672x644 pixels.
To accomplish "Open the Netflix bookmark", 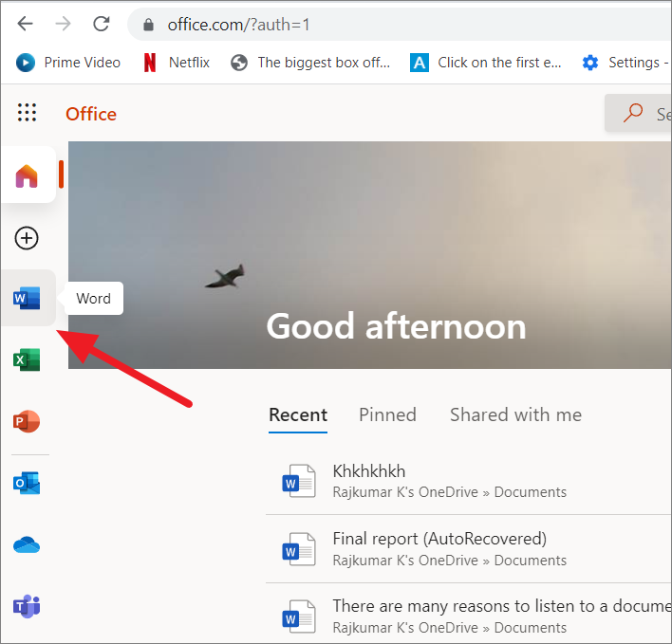I will pos(177,63).
